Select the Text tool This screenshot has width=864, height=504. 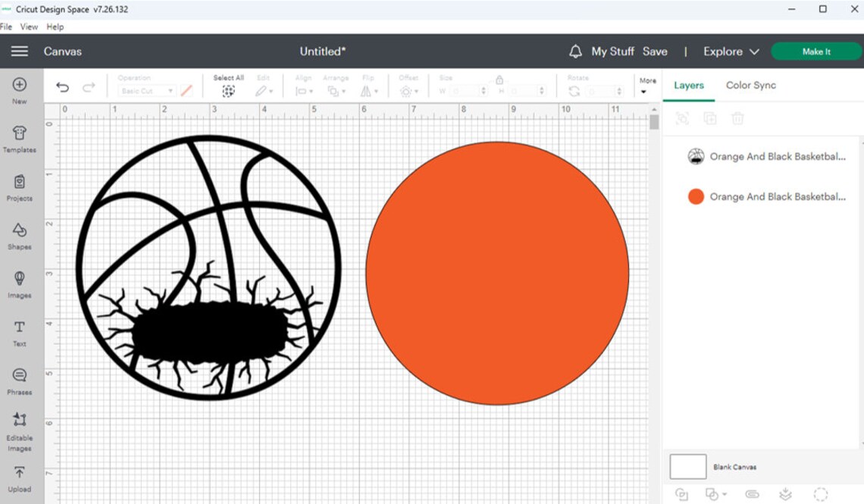[19, 333]
